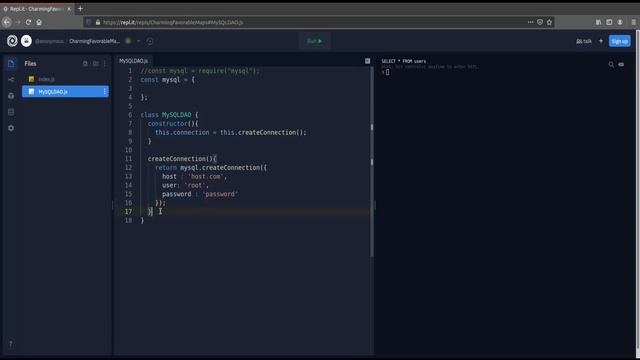Toggle the browser sidebar icon

(609, 22)
